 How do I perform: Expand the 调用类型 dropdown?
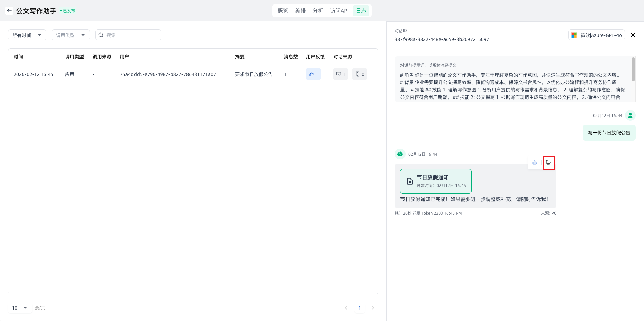coord(70,35)
